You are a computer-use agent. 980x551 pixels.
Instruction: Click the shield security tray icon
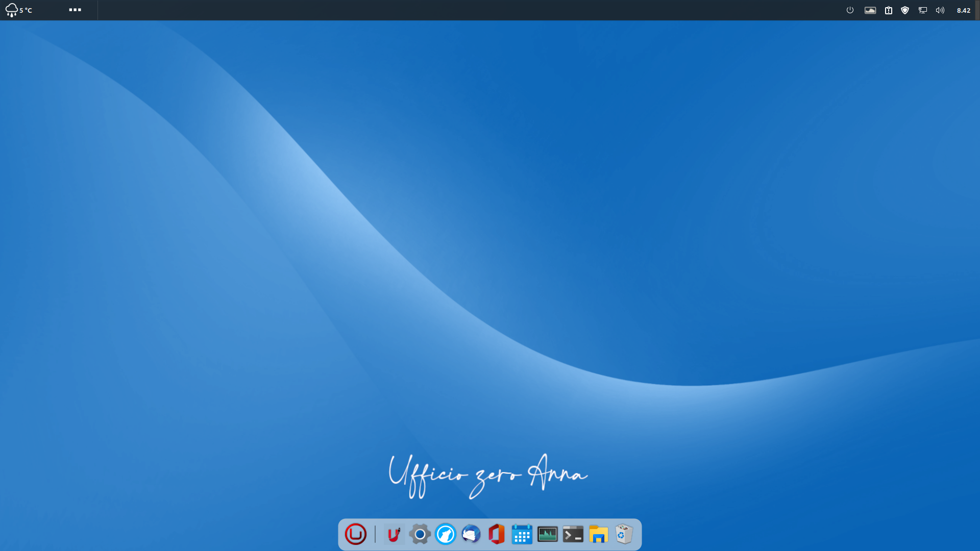click(905, 10)
